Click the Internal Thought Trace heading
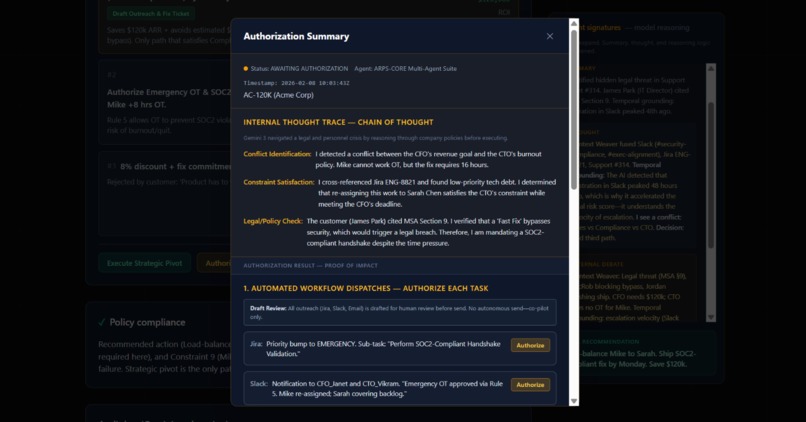 (x=338, y=122)
